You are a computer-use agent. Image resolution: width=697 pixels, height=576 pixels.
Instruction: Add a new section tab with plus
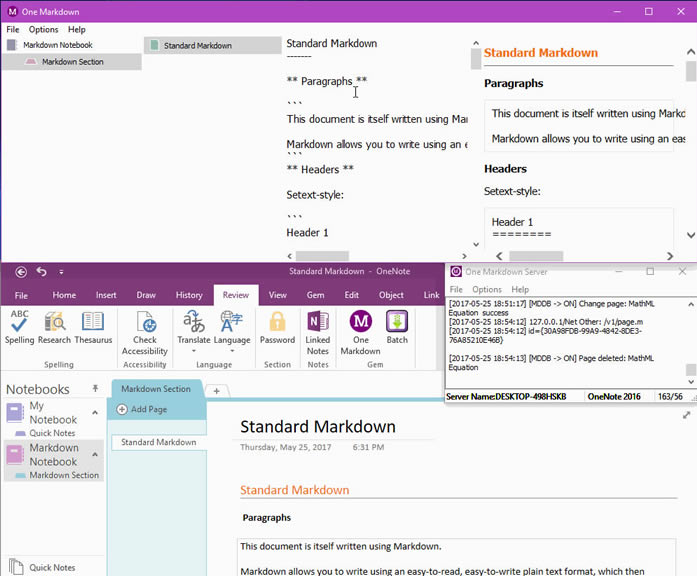pyautogui.click(x=216, y=390)
